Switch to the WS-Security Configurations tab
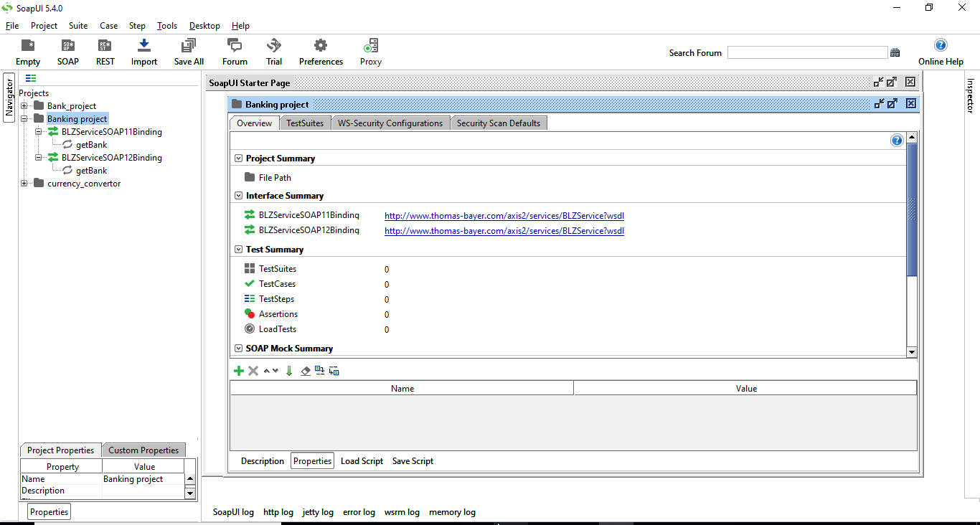980x525 pixels. pyautogui.click(x=390, y=123)
